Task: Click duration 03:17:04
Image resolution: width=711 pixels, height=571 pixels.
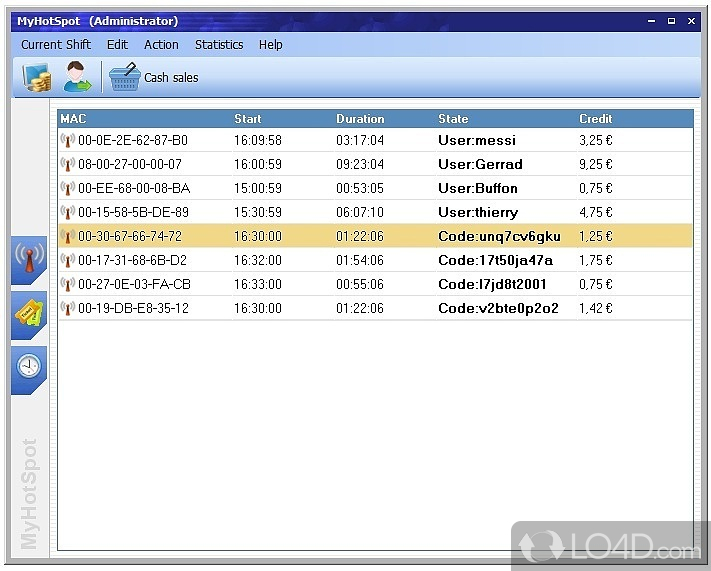Action: (360, 140)
